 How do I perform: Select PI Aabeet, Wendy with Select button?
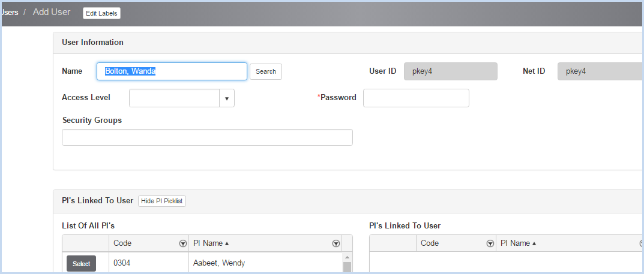pos(81,264)
